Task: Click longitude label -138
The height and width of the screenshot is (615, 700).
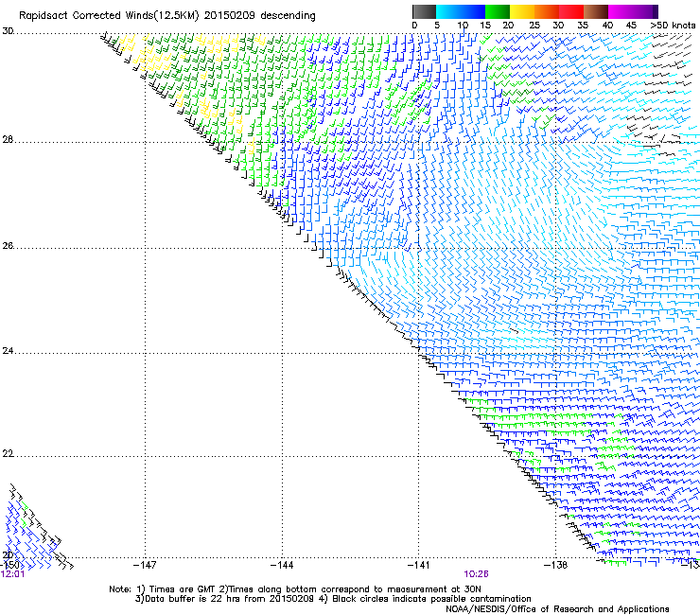Action: point(555,566)
